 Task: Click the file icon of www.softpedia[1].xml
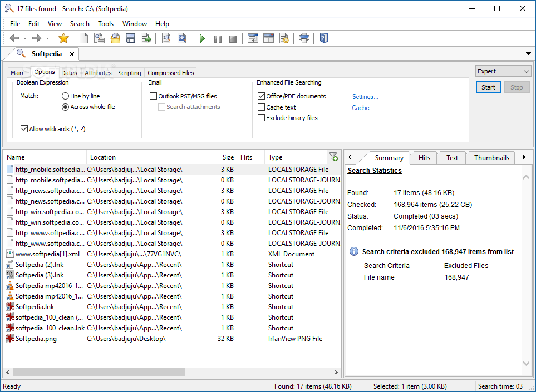pos(10,254)
